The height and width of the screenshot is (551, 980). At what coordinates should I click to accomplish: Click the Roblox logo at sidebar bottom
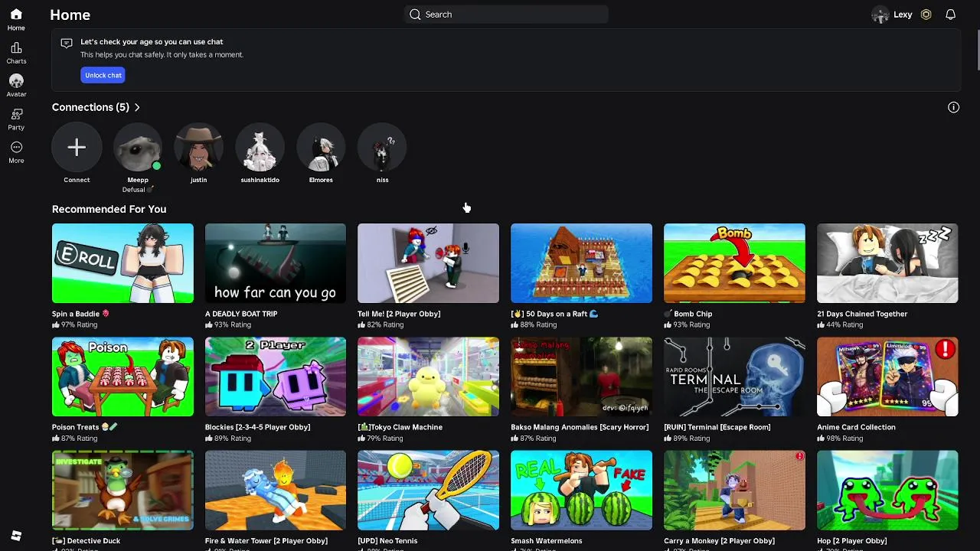coord(16,536)
